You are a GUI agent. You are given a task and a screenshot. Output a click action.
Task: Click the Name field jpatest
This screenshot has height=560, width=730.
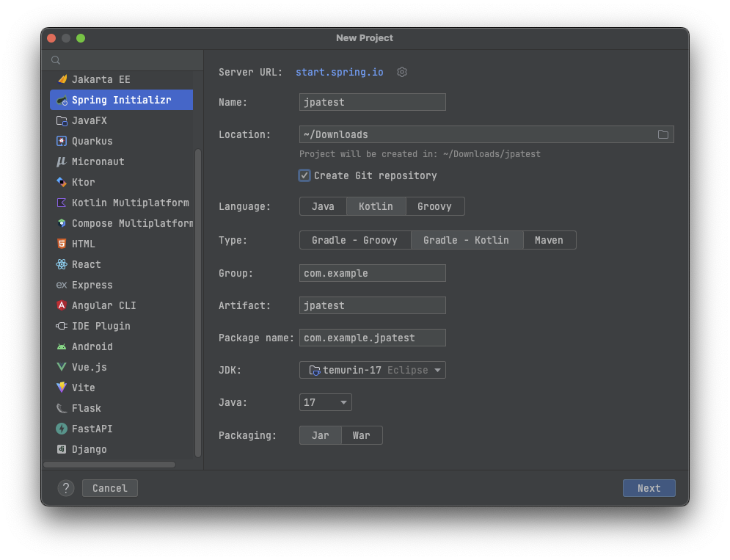[x=373, y=102]
